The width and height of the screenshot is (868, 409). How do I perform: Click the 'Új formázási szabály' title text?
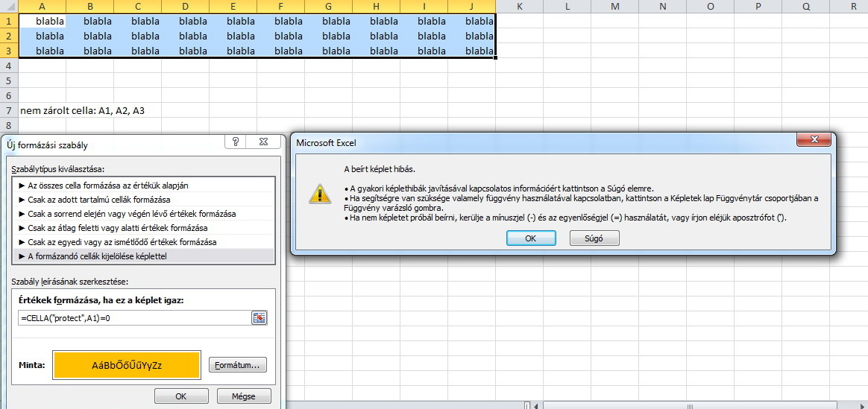[x=47, y=146]
